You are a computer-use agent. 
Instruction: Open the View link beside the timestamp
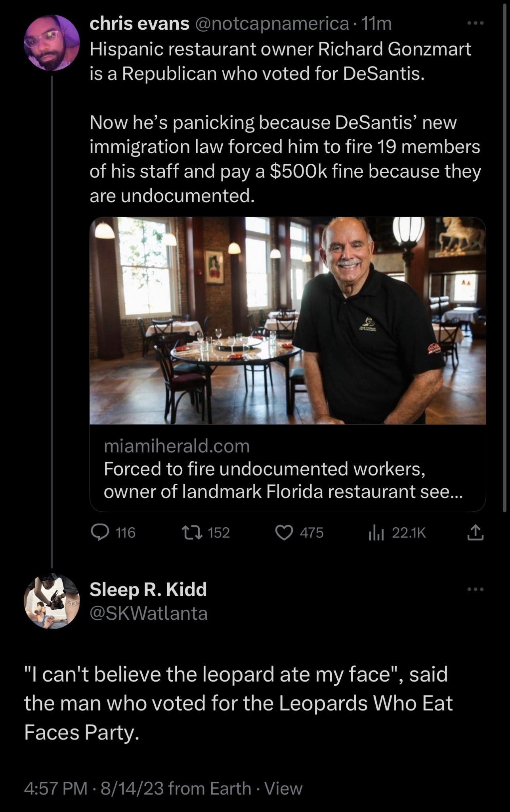(x=283, y=788)
